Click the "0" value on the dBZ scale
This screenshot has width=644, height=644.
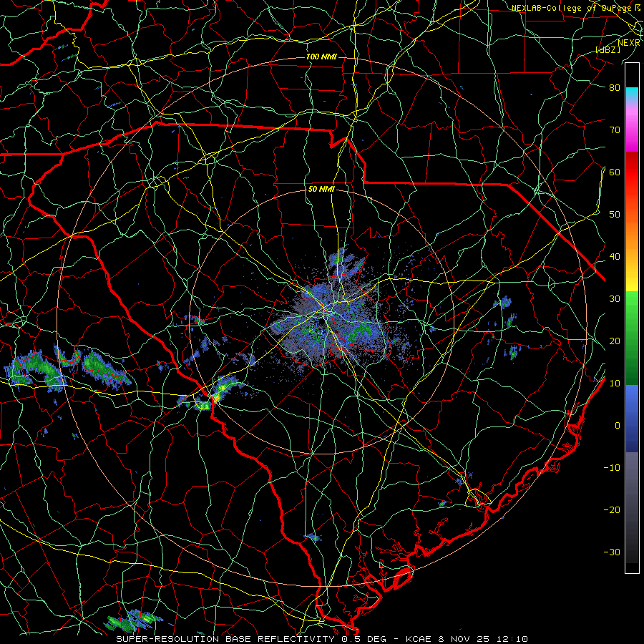[x=618, y=426]
